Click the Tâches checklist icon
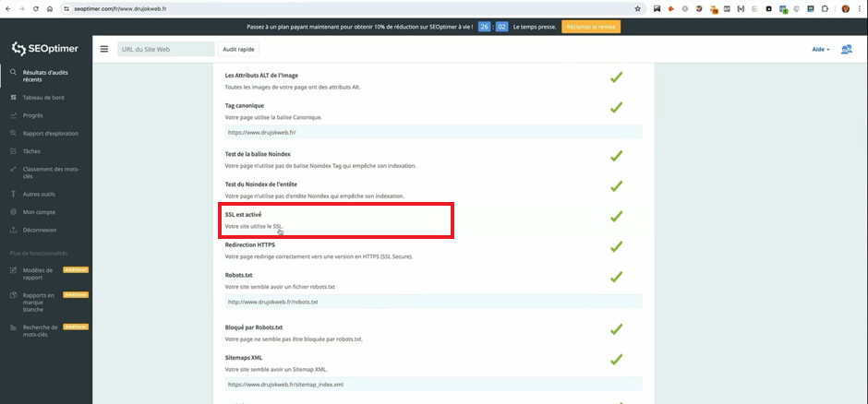Image resolution: width=868 pixels, height=404 pixels. pos(13,151)
